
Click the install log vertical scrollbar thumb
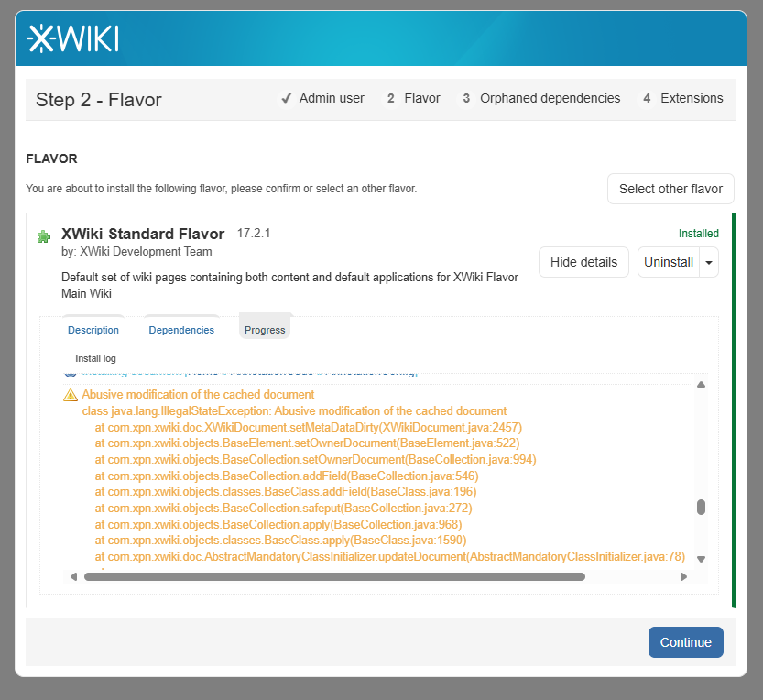point(702,507)
